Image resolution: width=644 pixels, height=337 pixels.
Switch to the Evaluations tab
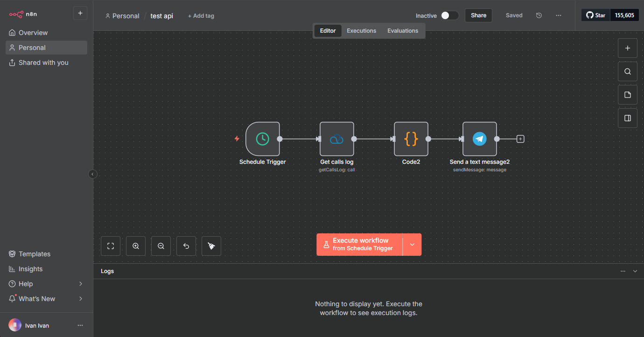(402, 30)
